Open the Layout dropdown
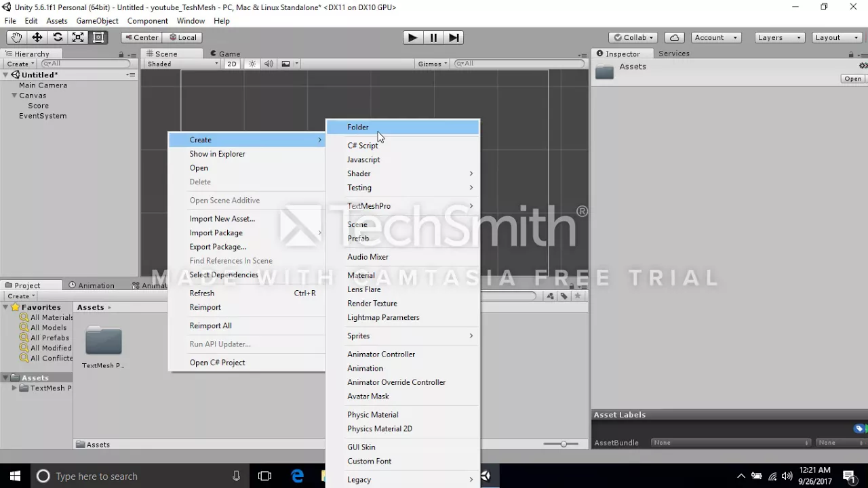 836,37
